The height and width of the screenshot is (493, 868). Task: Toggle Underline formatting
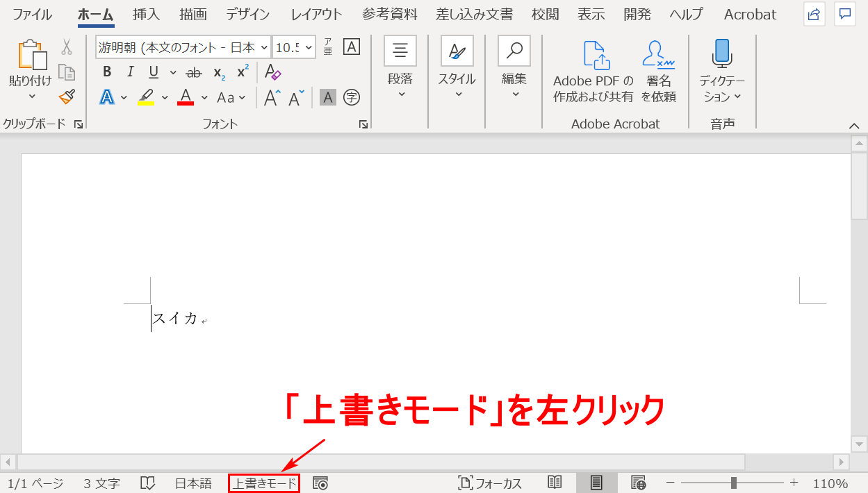[154, 72]
